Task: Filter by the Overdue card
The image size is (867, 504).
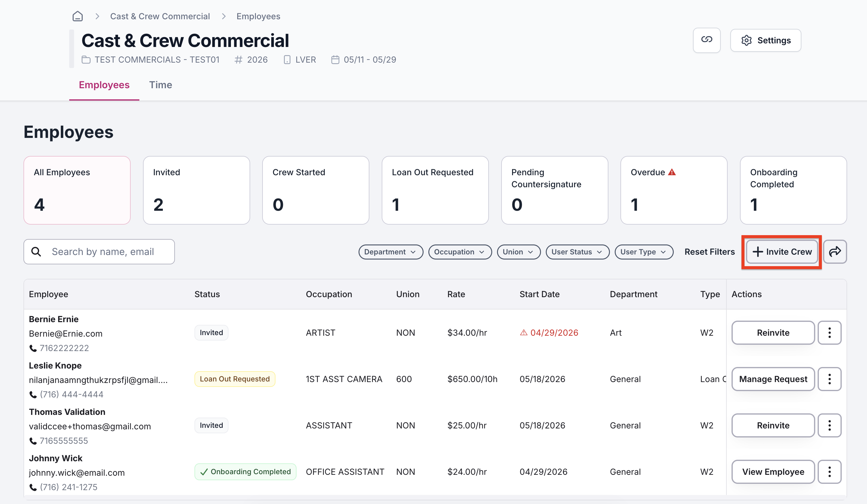Action: (674, 190)
